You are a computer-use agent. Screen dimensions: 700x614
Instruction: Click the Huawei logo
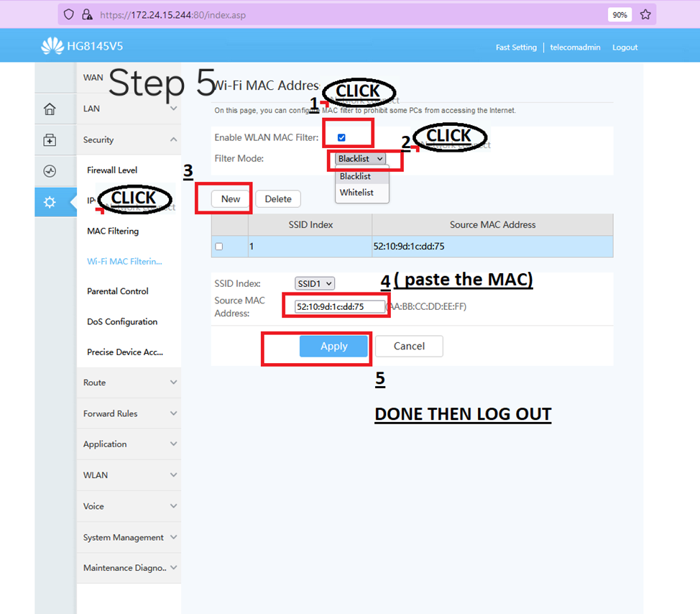click(52, 46)
